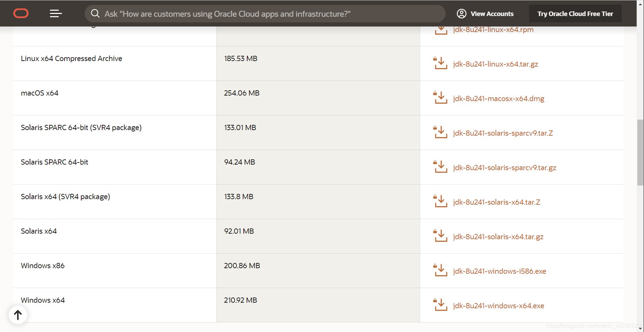644x332 pixels.
Task: Select the Windows x86 row label
Action: pos(43,266)
